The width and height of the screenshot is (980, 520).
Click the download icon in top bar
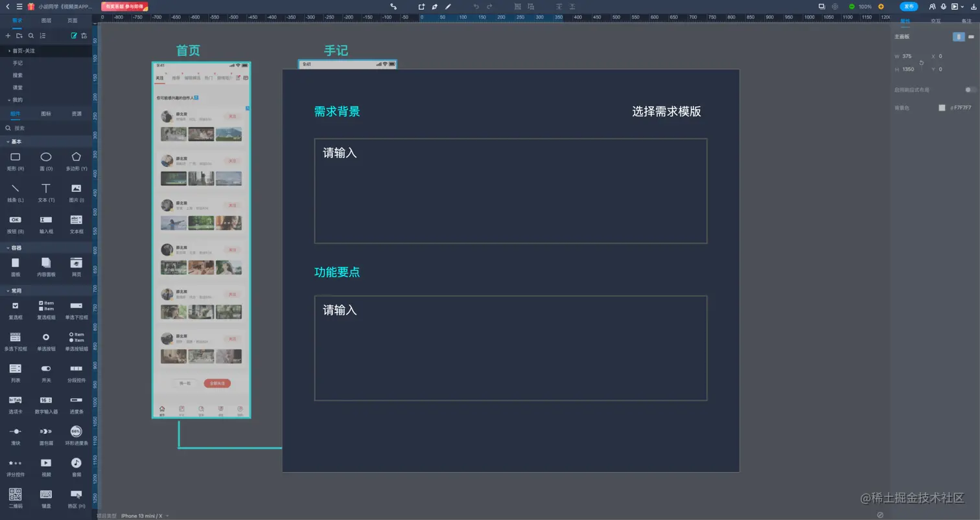tap(974, 6)
